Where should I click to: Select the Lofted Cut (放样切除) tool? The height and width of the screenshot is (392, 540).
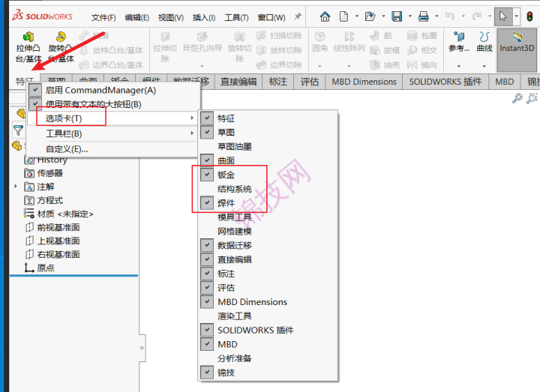click(279, 50)
